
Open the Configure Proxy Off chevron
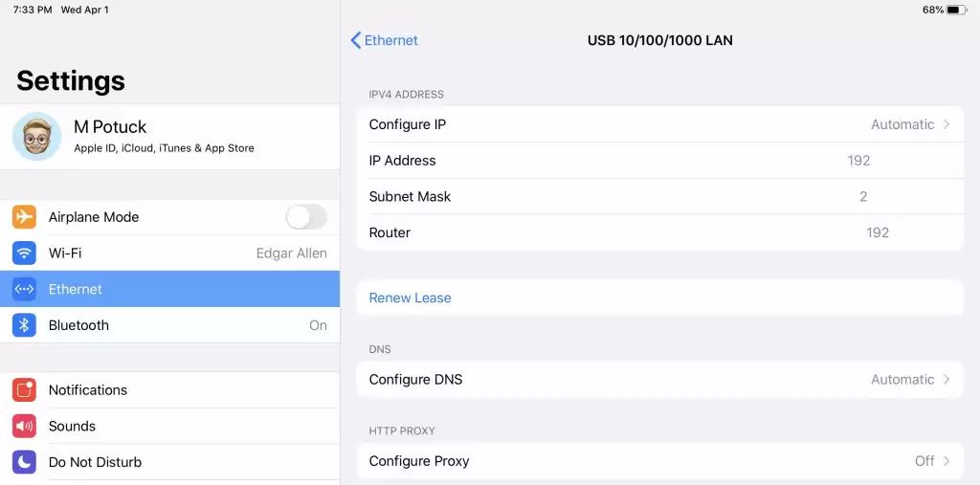(947, 461)
